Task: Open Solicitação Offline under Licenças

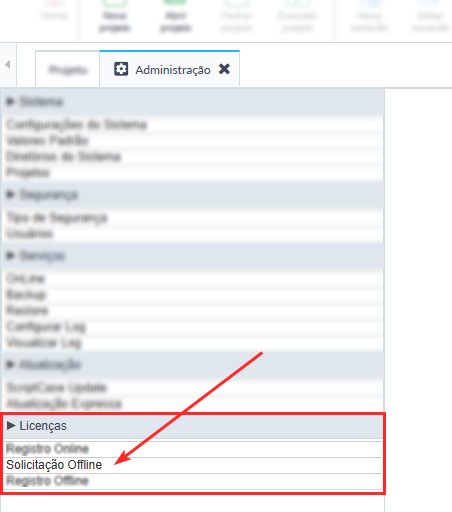Action: coord(54,465)
